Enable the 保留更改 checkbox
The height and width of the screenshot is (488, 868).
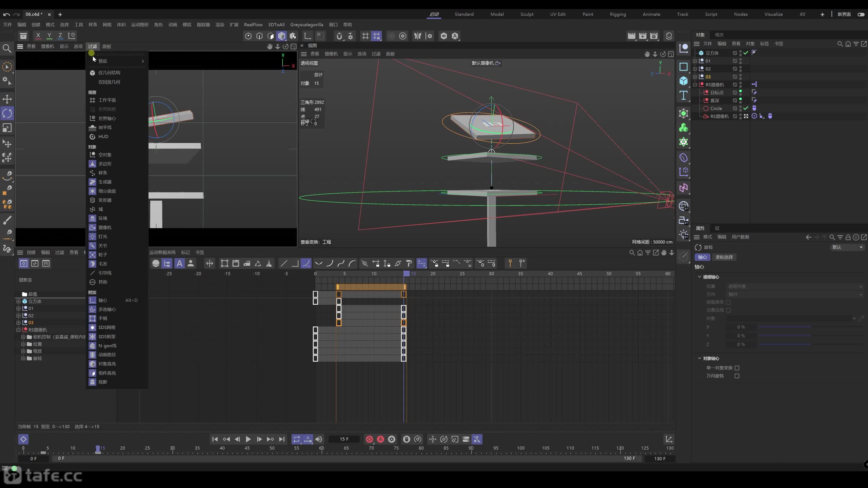click(x=728, y=302)
